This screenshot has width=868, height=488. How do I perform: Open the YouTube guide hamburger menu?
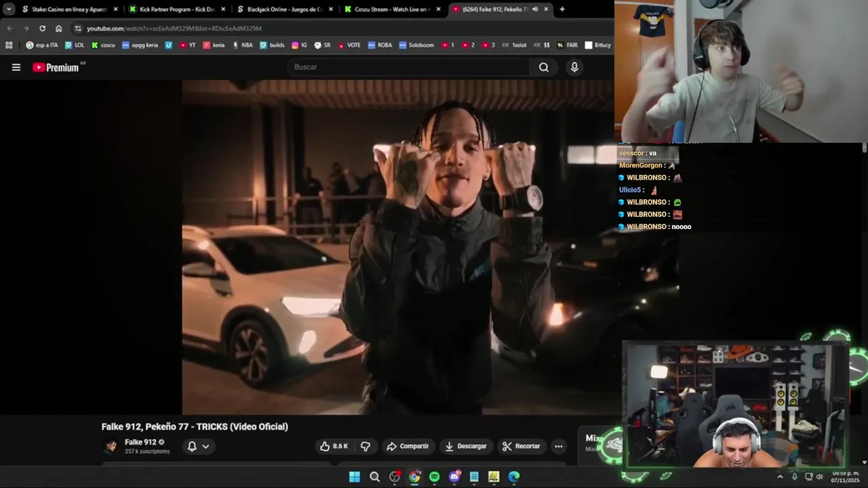[x=16, y=67]
